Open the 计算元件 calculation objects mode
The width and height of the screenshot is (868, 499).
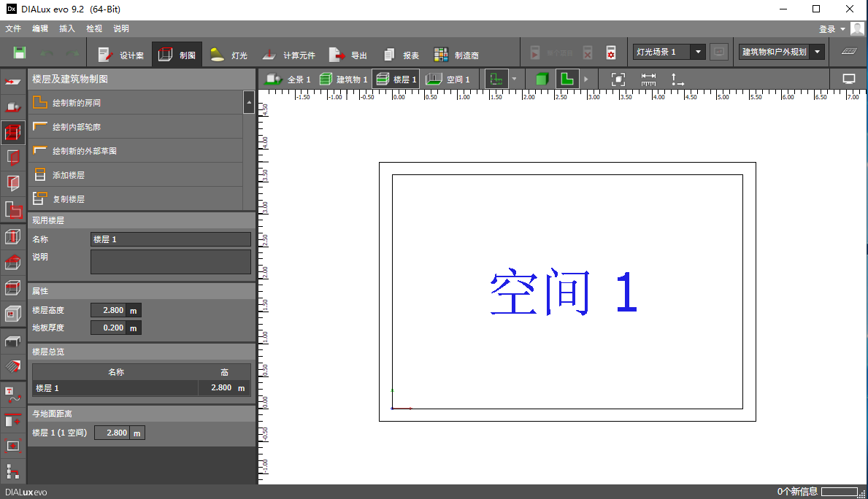[288, 55]
